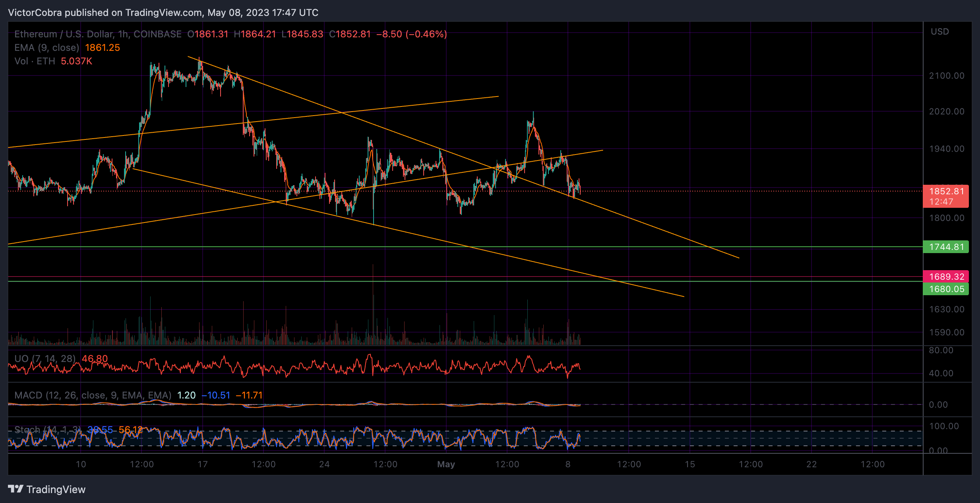980x503 pixels.
Task: Click the UO (7, 14, 28) indicator label
Action: click(x=45, y=359)
